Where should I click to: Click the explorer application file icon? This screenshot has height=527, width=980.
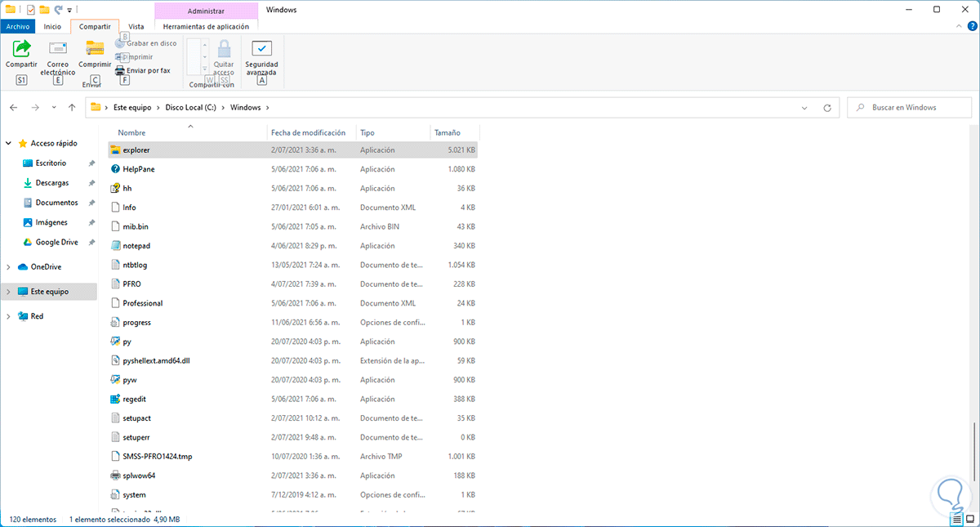(115, 150)
